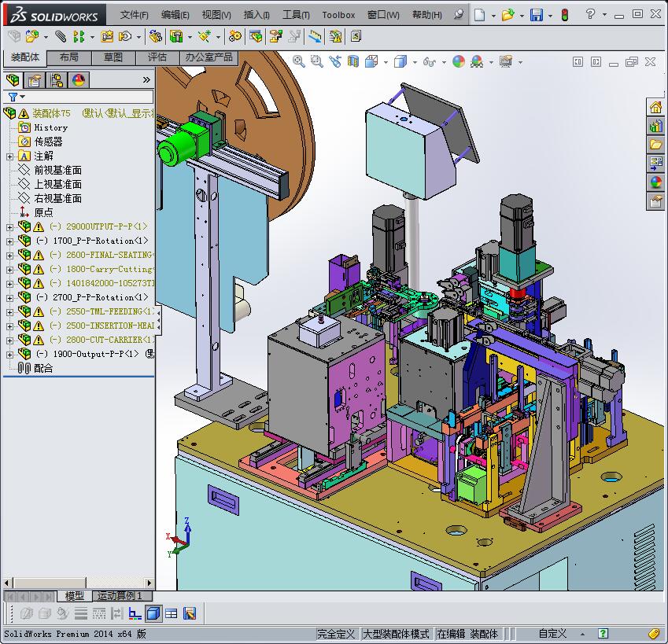Expand the 2550-TML-FEEDING<1> component
This screenshot has height=644, width=668.
tap(9, 312)
